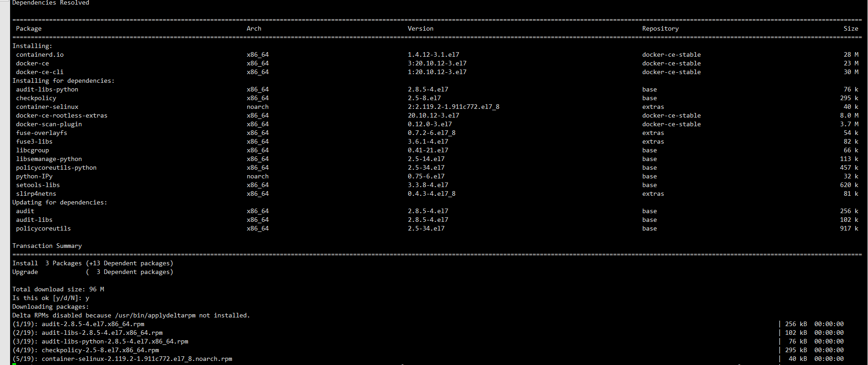Click the Arch column header
The image size is (868, 365).
point(254,28)
